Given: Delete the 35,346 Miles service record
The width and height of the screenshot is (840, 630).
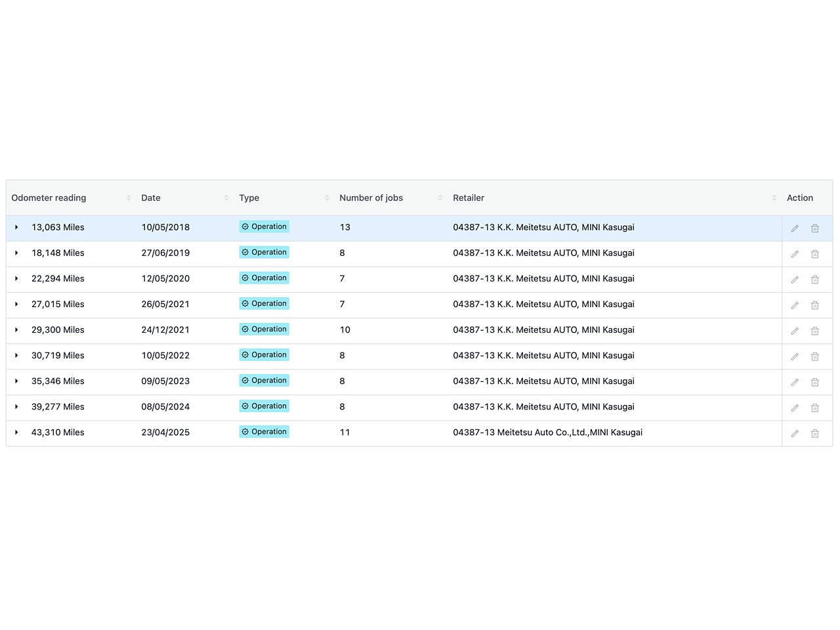Looking at the screenshot, I should point(815,382).
